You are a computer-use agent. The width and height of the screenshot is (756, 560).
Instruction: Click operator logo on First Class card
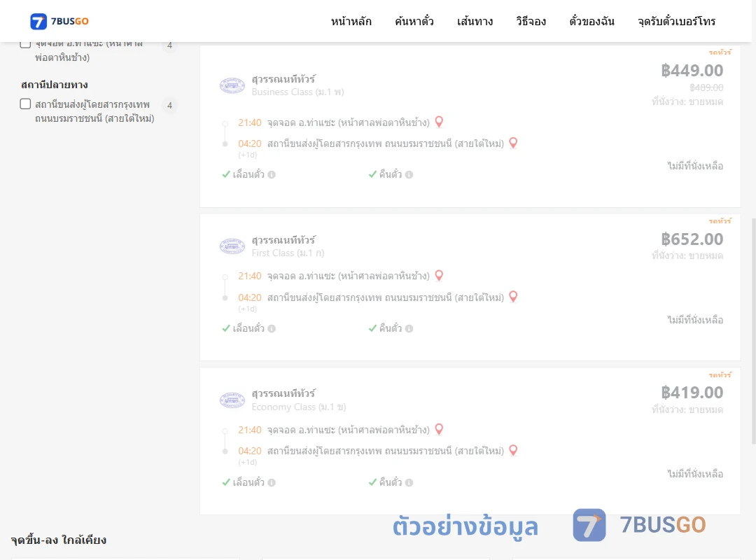pos(232,246)
